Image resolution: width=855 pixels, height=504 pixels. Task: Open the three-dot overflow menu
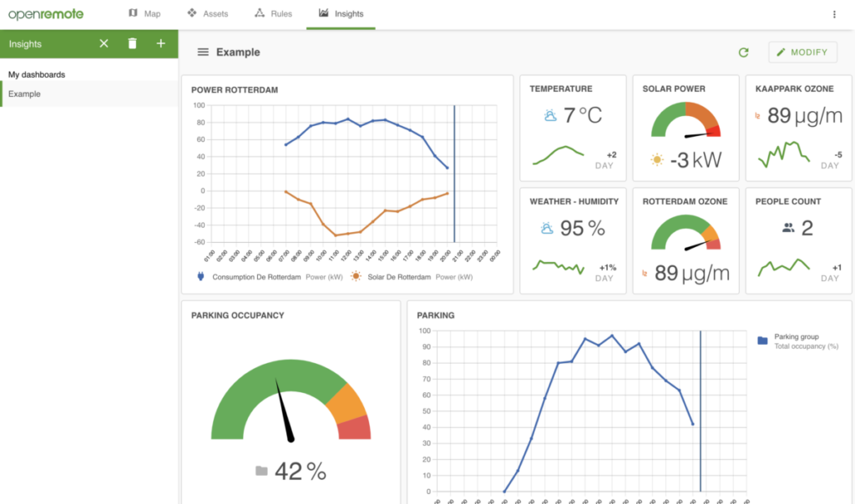click(x=833, y=14)
